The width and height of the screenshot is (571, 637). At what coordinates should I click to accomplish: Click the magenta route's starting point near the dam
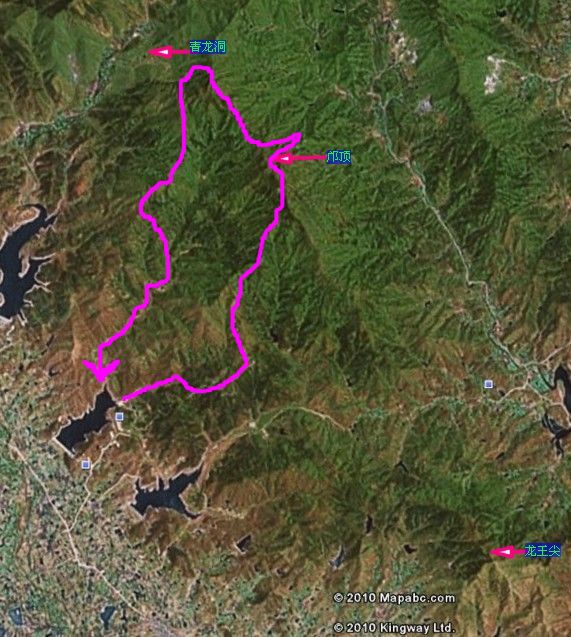point(123,400)
